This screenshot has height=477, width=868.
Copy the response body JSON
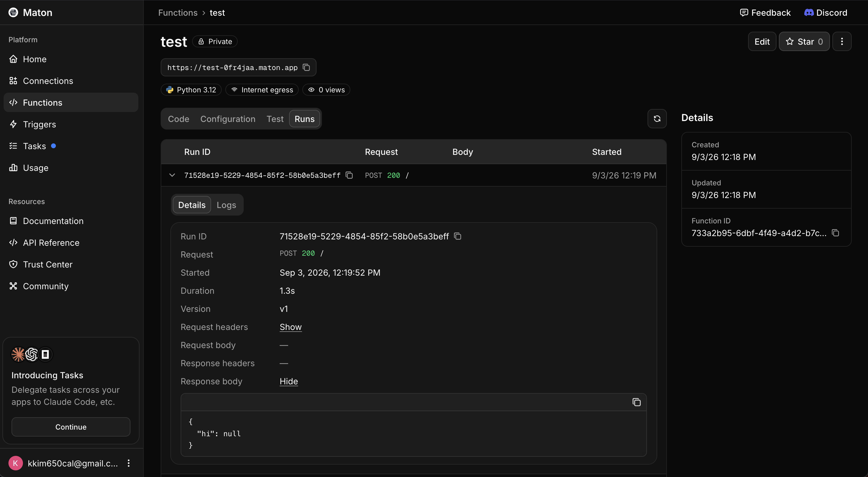click(637, 402)
